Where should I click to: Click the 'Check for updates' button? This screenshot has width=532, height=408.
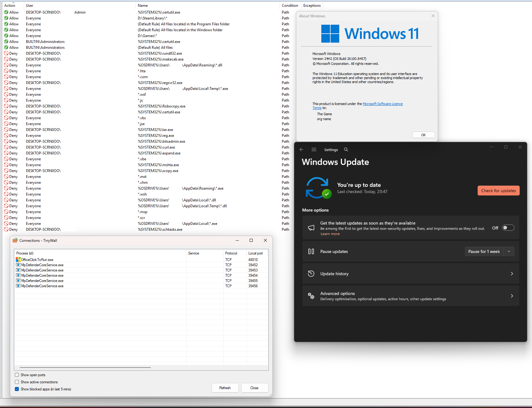point(499,191)
